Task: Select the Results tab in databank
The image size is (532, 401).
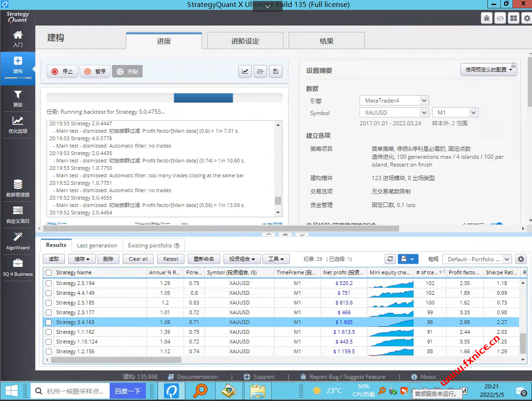Action: 56,245
